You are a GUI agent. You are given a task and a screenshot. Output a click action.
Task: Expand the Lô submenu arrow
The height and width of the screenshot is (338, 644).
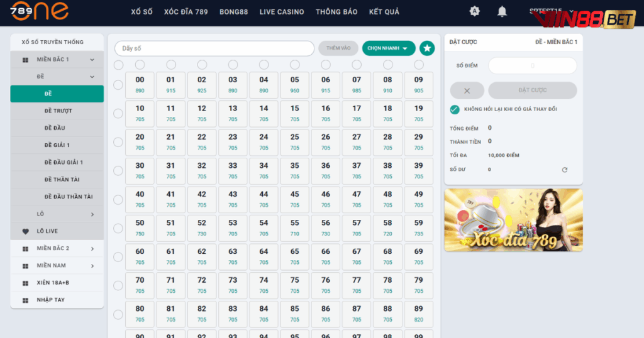click(92, 214)
